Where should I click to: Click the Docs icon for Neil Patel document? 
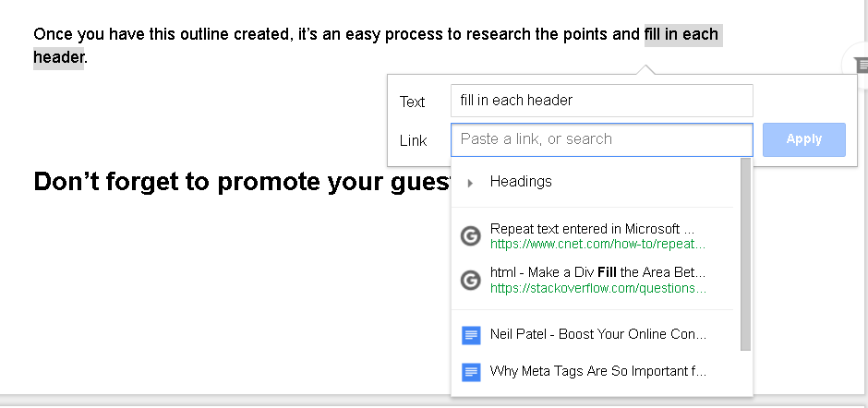[x=471, y=335]
